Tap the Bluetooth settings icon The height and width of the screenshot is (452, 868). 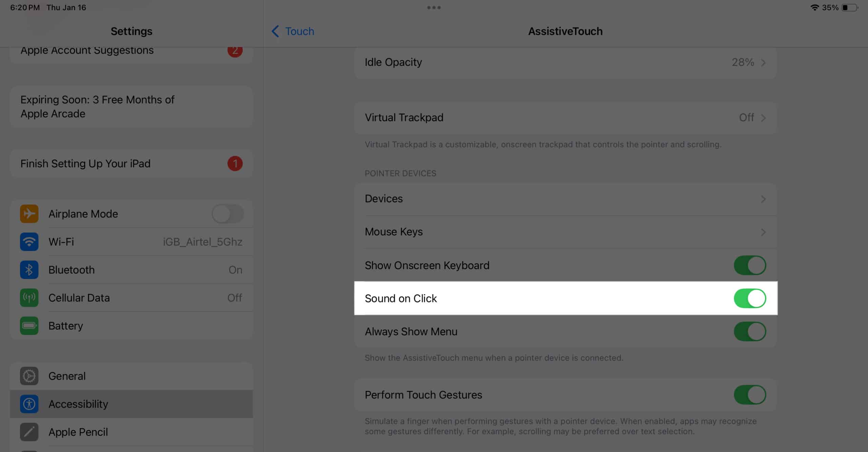click(29, 269)
